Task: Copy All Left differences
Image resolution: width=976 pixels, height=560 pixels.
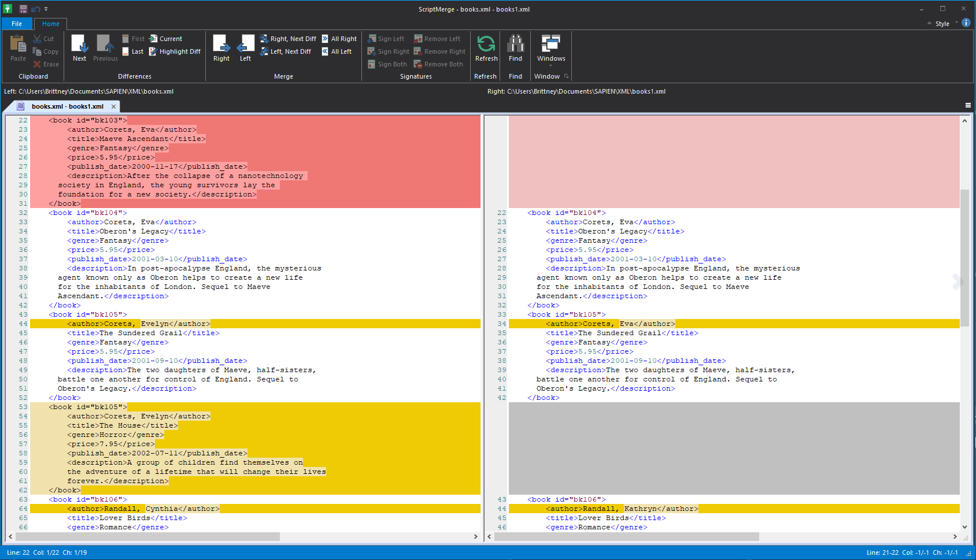Action: click(x=337, y=51)
